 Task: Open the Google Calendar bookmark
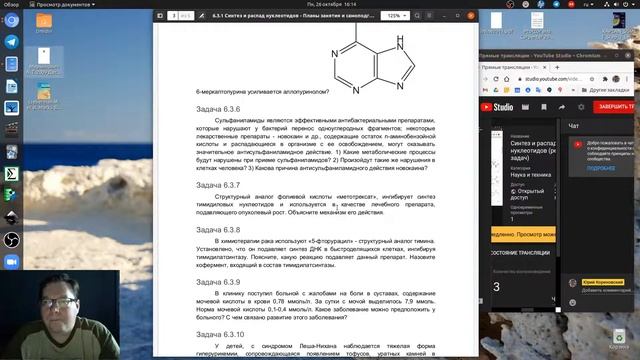[x=517, y=90]
